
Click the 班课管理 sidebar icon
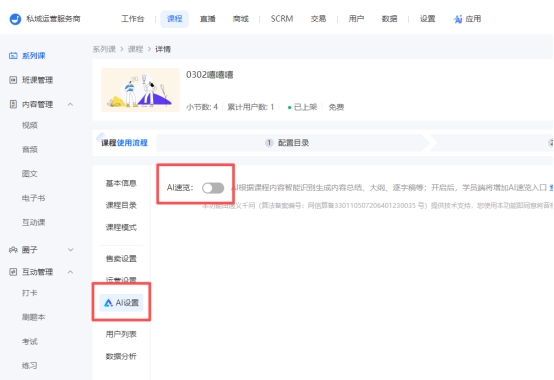pyautogui.click(x=13, y=80)
